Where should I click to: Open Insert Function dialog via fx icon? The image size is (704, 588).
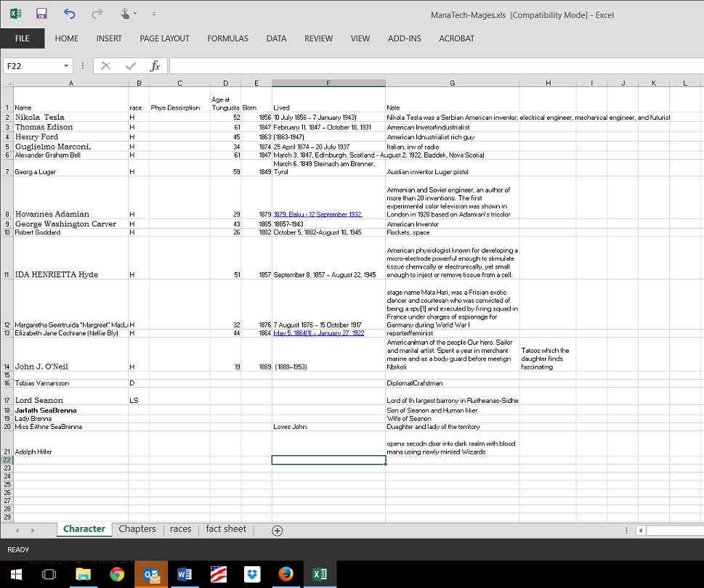pyautogui.click(x=155, y=66)
